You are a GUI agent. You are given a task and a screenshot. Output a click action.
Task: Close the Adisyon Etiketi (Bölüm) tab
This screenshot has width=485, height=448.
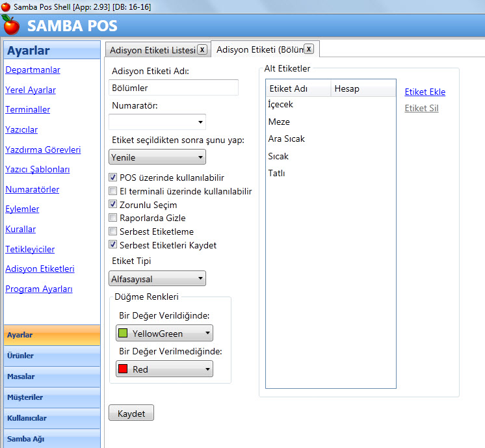click(x=309, y=49)
